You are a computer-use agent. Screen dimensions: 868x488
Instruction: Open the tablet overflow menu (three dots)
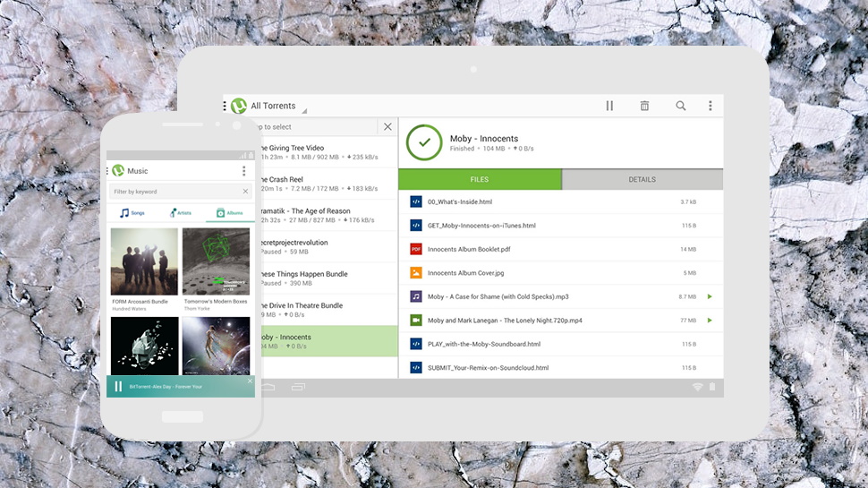[711, 106]
